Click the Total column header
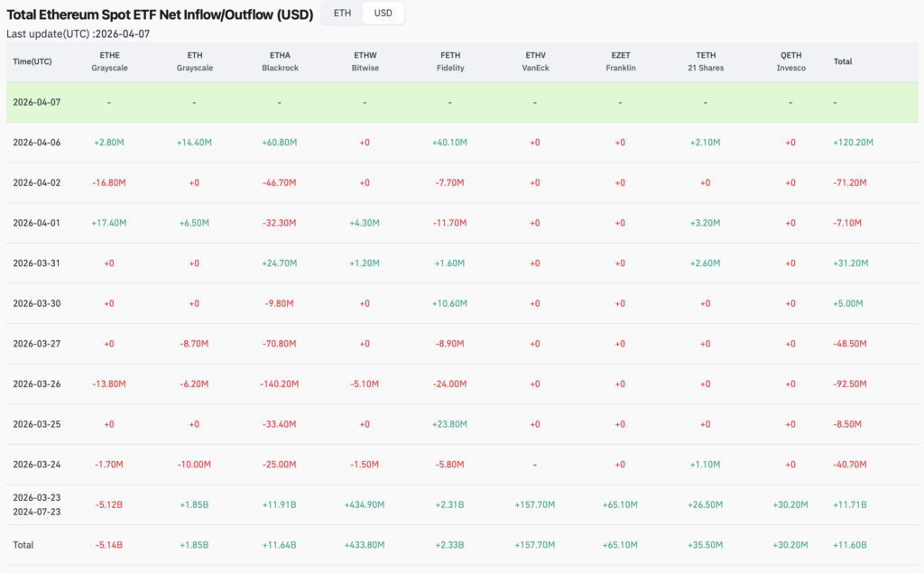Screen dimensions: 924x573 (843, 61)
